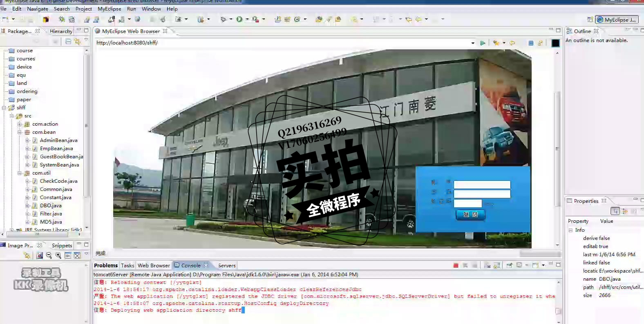Collapse the Info group in Properties
The image size is (644, 324).
[x=570, y=230]
